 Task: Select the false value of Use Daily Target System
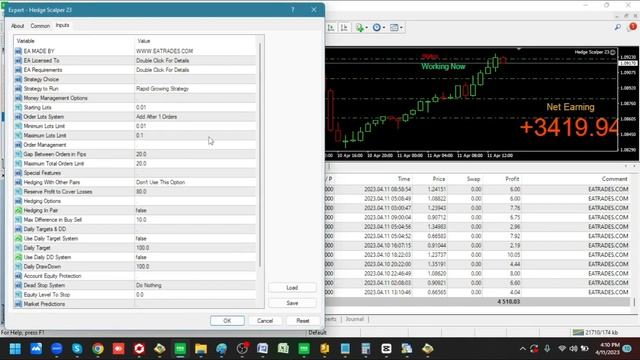point(141,238)
